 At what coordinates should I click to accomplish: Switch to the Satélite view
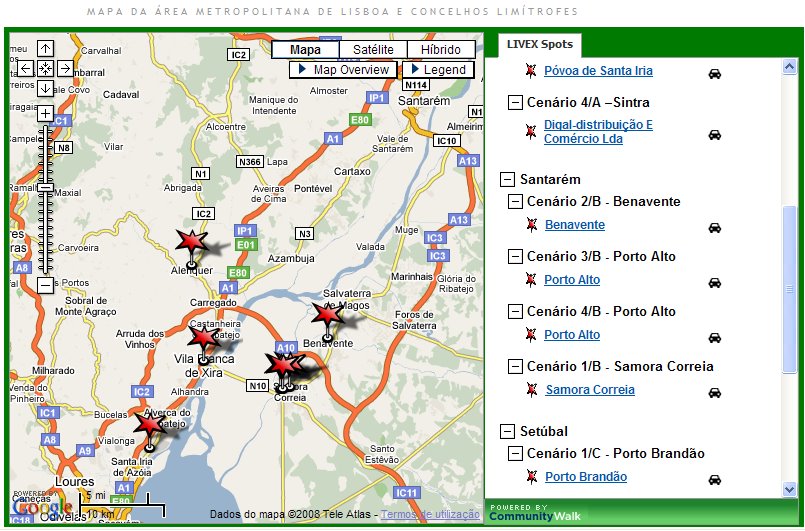373,50
